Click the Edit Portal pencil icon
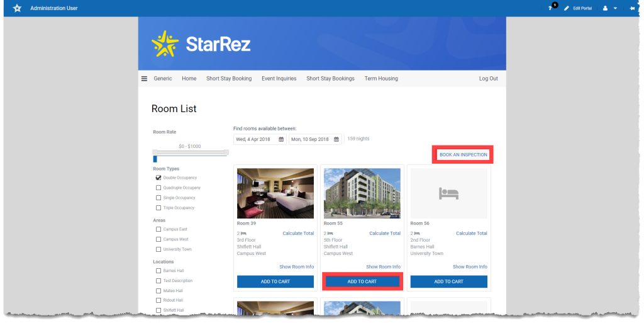Viewport: 644px width, 323px height. pyautogui.click(x=567, y=8)
